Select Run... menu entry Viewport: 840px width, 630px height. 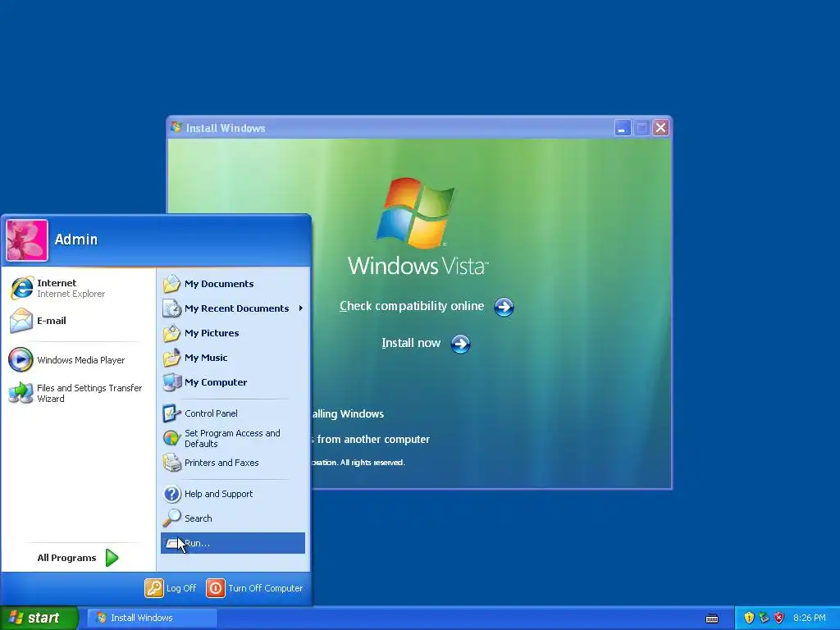(x=233, y=543)
